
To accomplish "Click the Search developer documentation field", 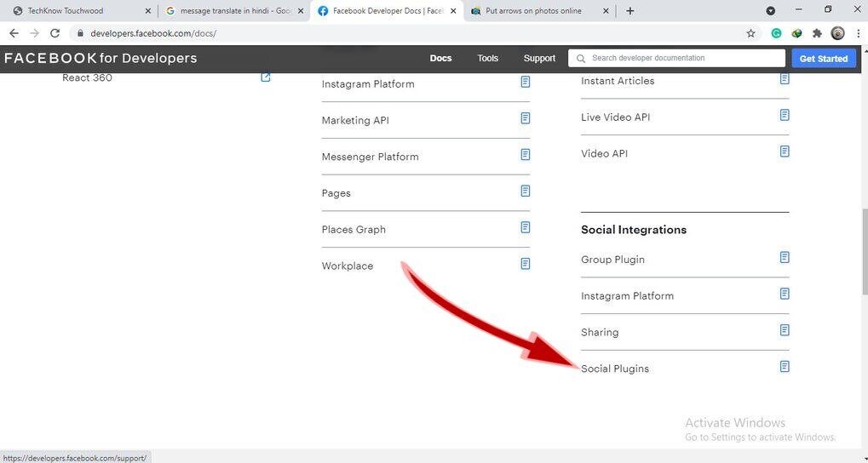I will tap(676, 58).
